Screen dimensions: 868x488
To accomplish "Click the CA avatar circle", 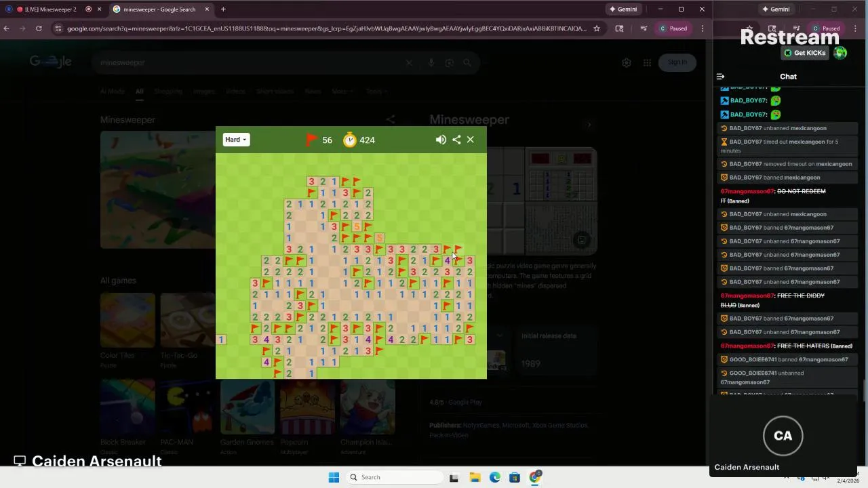I will tap(783, 436).
